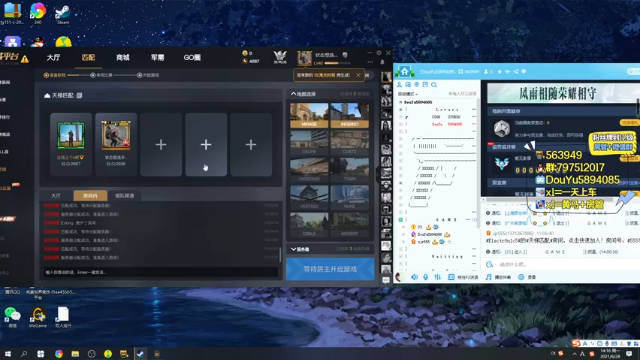Click the 等待房主开启游戏 button
The image size is (640, 360).
pyautogui.click(x=330, y=269)
